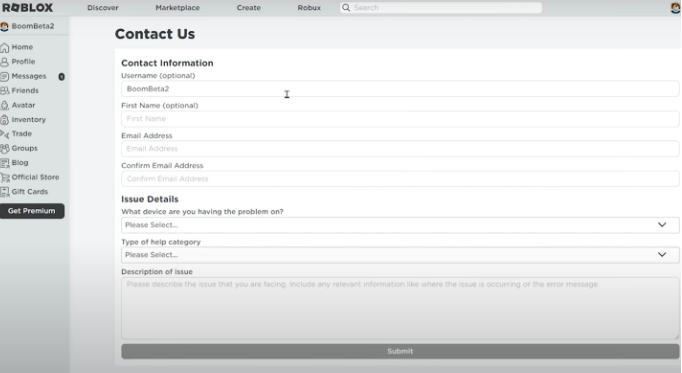Image resolution: width=682 pixels, height=373 pixels.
Task: Click the Get Premium button
Action: tap(32, 211)
